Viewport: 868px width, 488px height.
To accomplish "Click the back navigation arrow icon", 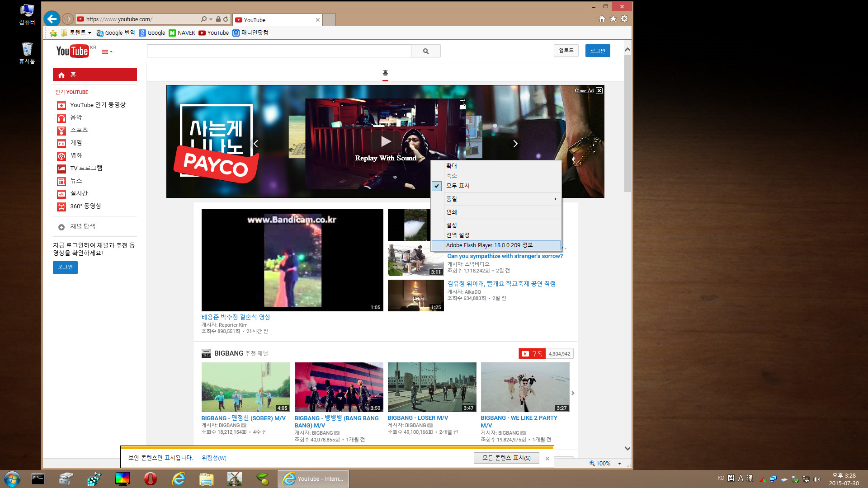I will tap(52, 19).
